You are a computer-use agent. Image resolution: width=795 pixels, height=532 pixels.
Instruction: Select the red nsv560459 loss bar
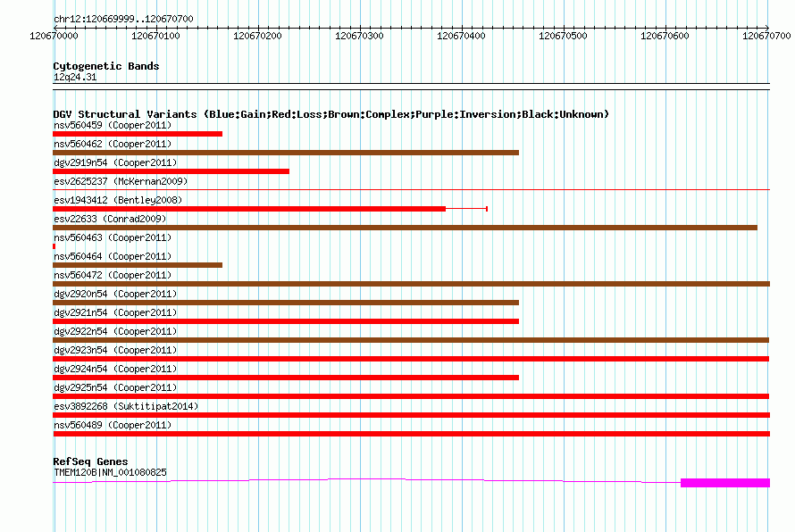138,134
